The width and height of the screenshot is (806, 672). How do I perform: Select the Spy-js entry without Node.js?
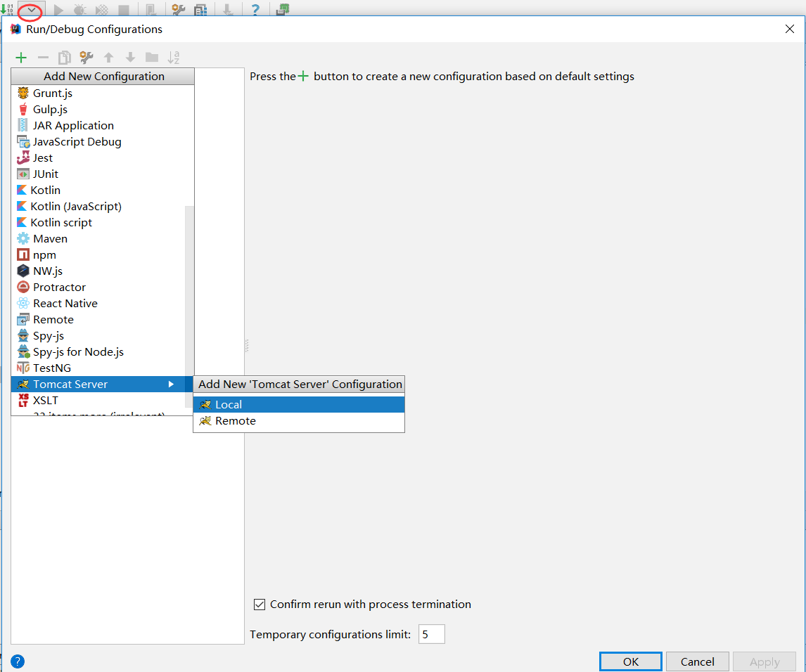(98, 336)
